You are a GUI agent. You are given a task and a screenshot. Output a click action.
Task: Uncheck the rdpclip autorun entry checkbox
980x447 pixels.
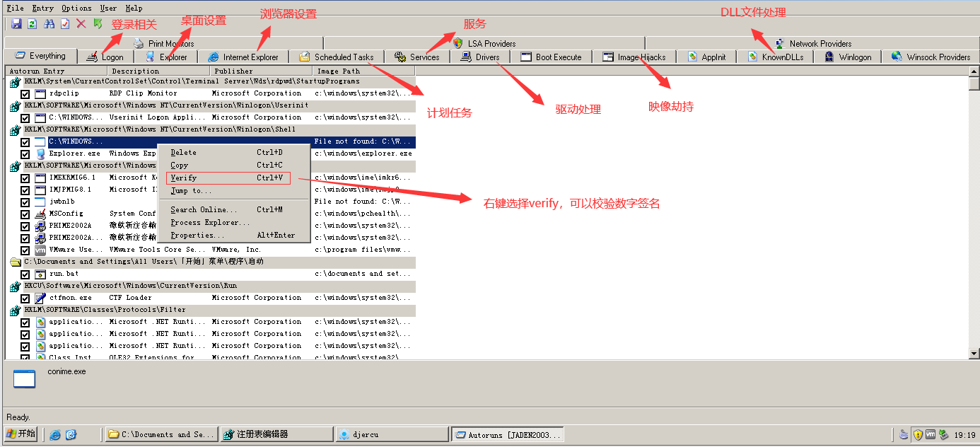25,93
